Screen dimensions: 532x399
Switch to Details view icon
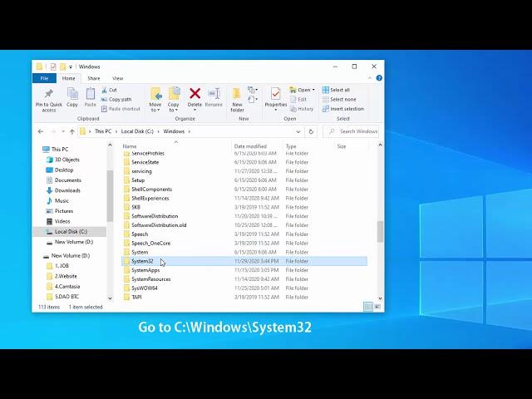(x=367, y=307)
